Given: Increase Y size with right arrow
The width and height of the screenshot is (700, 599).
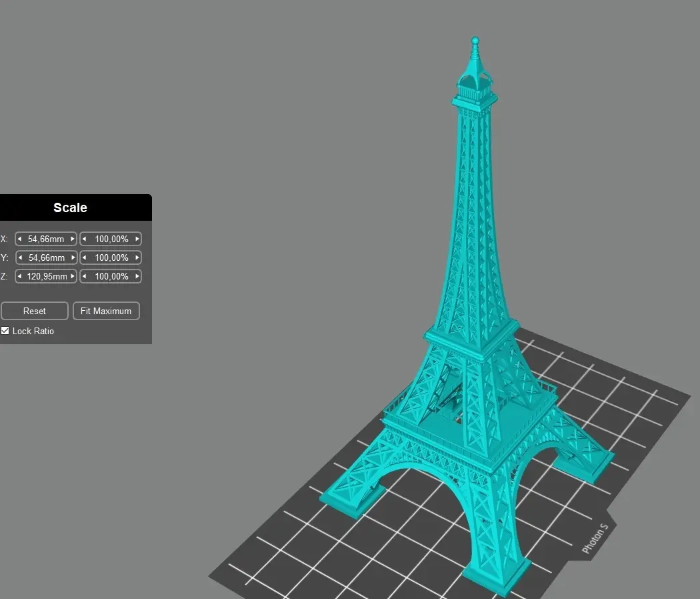Looking at the screenshot, I should coord(73,257).
